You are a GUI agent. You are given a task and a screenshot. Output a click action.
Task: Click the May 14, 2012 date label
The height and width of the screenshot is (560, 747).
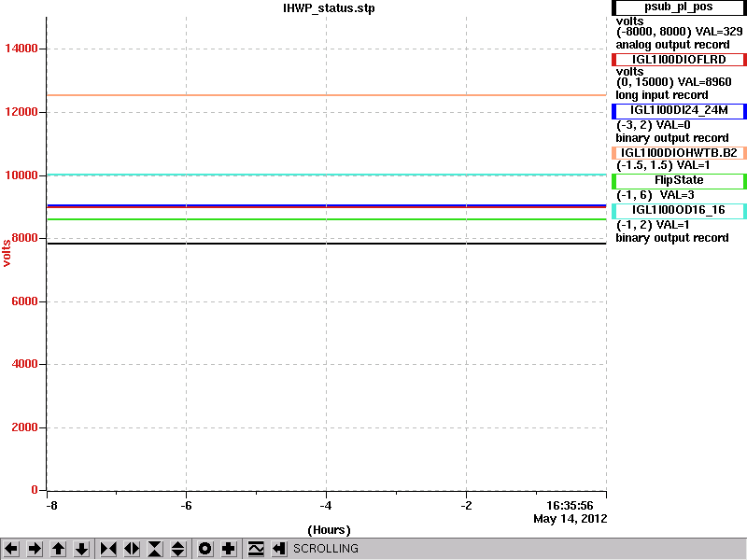tap(571, 519)
